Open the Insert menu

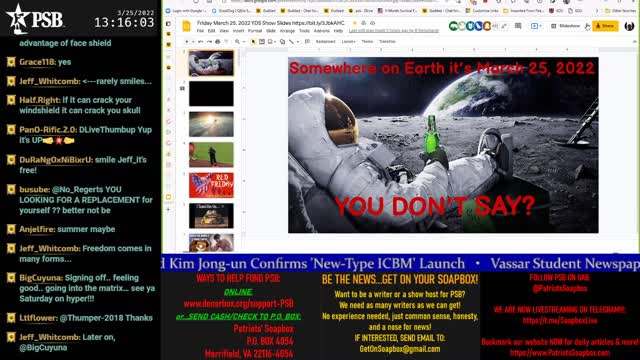click(x=238, y=31)
